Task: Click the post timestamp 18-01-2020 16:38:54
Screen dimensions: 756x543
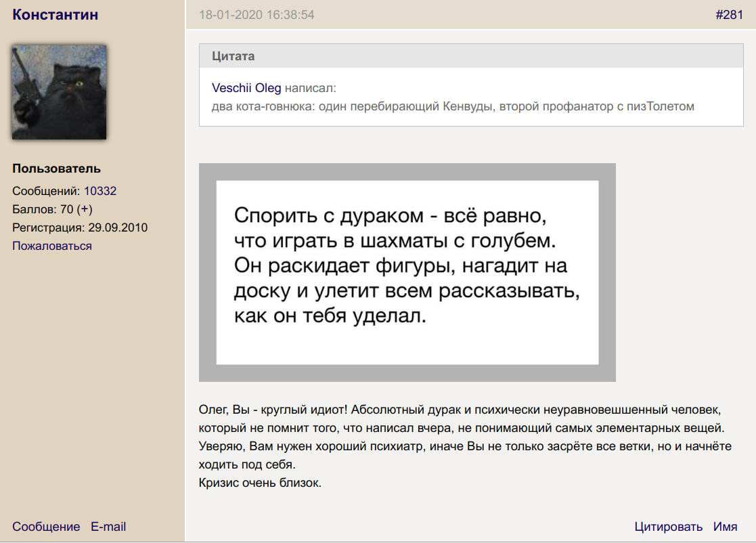Action: [x=257, y=15]
